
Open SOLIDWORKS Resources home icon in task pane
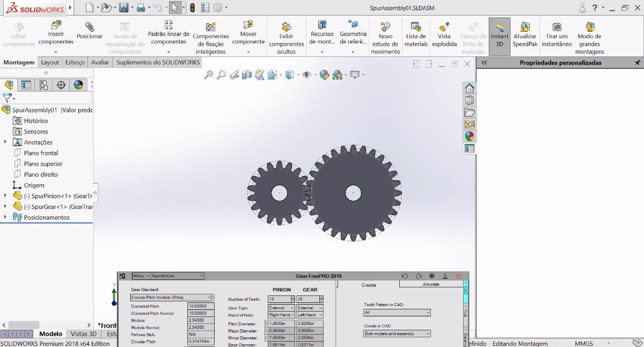click(470, 88)
